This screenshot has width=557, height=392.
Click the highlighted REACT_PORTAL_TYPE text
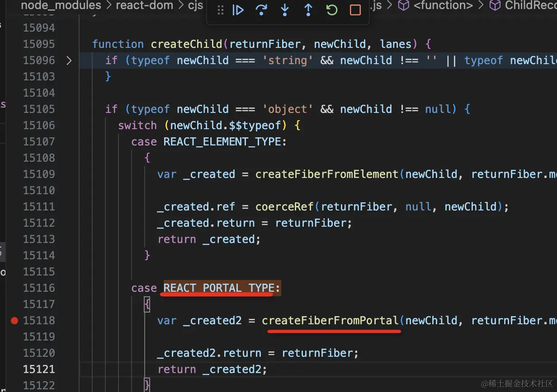point(219,288)
